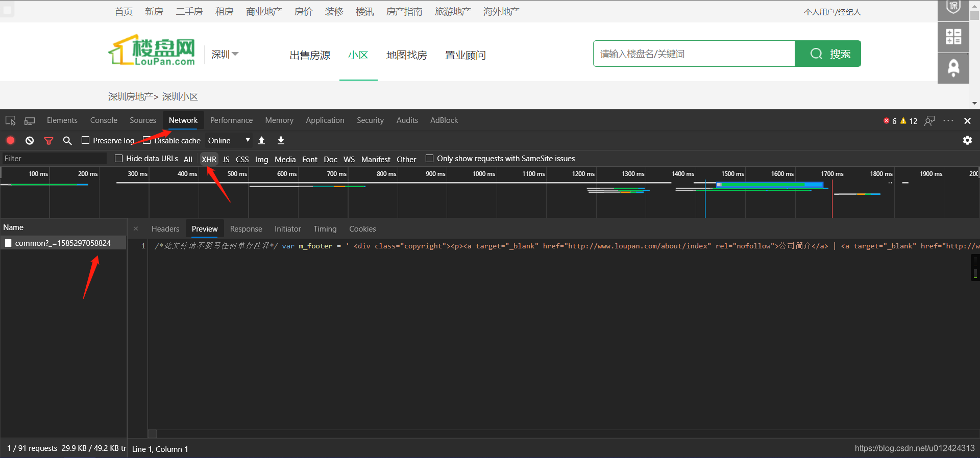Viewport: 980px width, 458px height.
Task: Open the QR code grid sidebar icon
Action: tap(953, 37)
